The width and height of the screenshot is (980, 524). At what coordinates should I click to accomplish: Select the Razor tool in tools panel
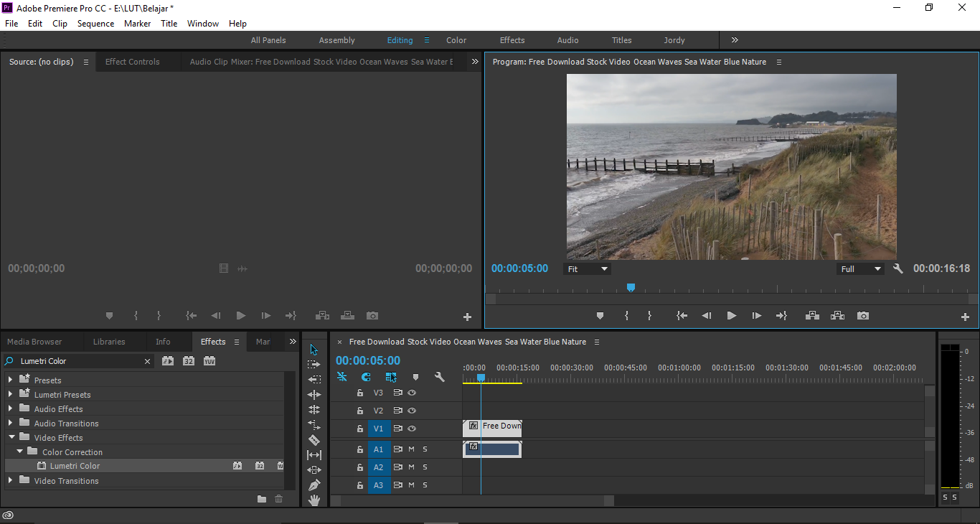click(x=314, y=440)
